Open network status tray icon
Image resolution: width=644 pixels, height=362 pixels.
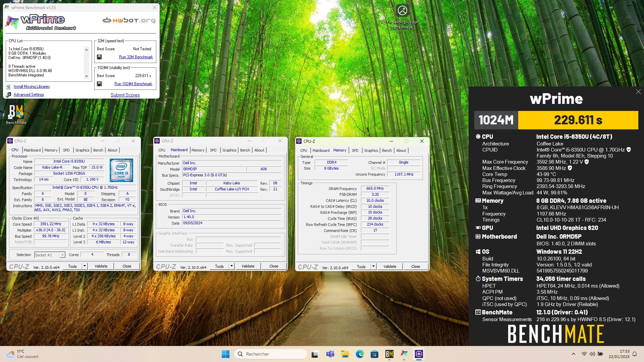pyautogui.click(x=584, y=354)
